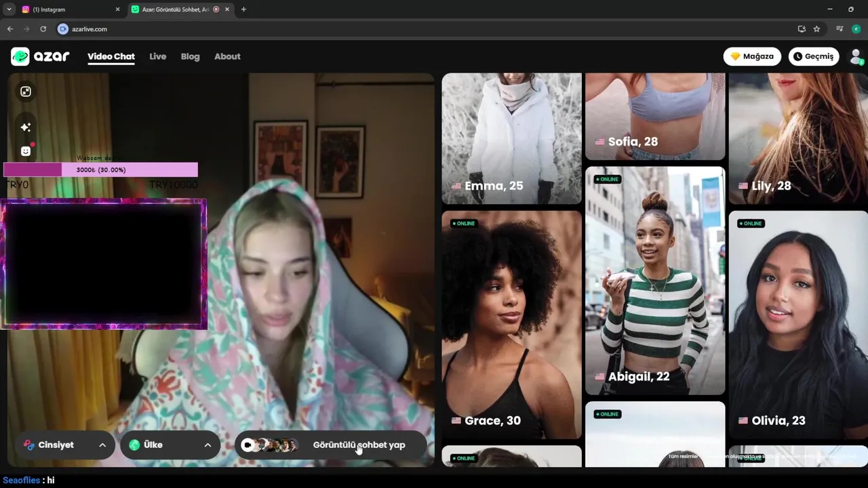The image size is (868, 488).
Task: Open the sparkle effects icon
Action: click(x=26, y=127)
